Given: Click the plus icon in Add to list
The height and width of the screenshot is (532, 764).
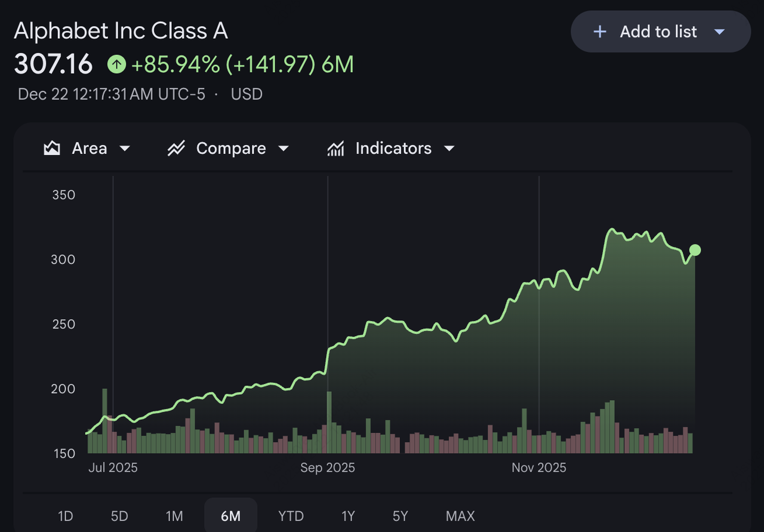Looking at the screenshot, I should coord(600,32).
